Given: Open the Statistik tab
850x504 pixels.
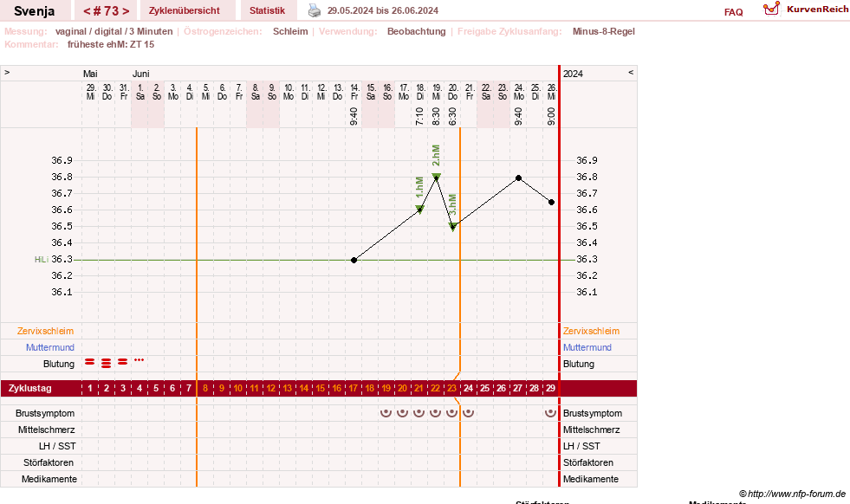Looking at the screenshot, I should coord(267,10).
